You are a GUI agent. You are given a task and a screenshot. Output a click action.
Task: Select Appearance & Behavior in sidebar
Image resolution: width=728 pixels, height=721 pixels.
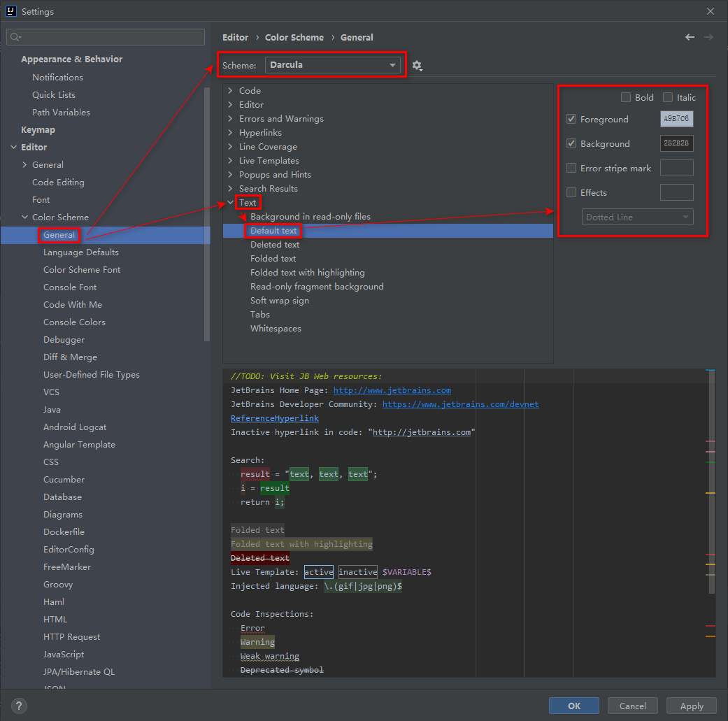[71, 59]
